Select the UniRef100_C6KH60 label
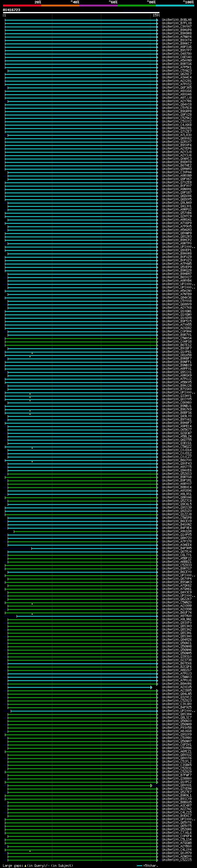This screenshot has height=868, width=197. 177,402
